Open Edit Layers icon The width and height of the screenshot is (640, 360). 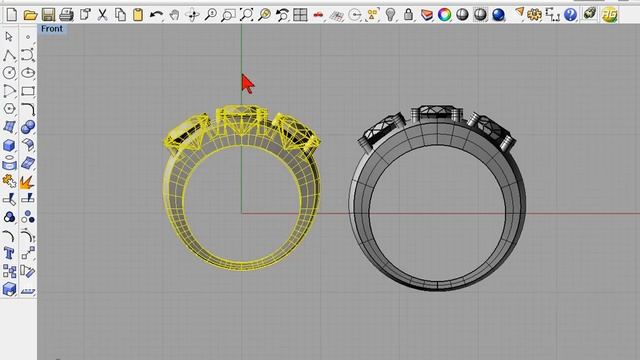click(427, 15)
